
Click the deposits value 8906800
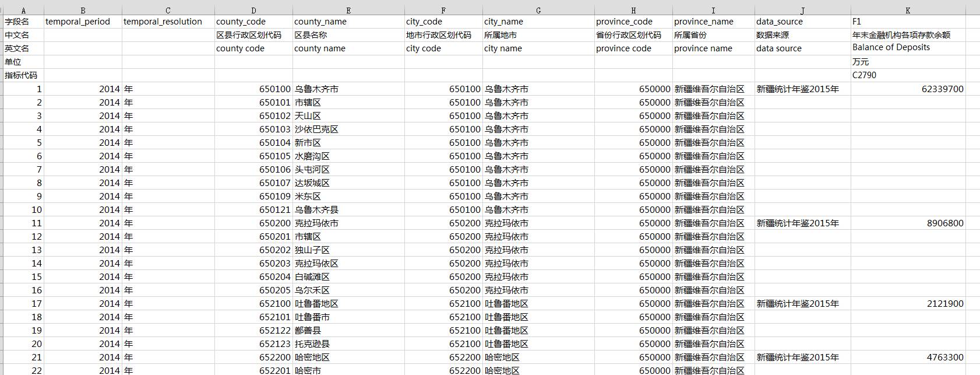tap(908, 223)
